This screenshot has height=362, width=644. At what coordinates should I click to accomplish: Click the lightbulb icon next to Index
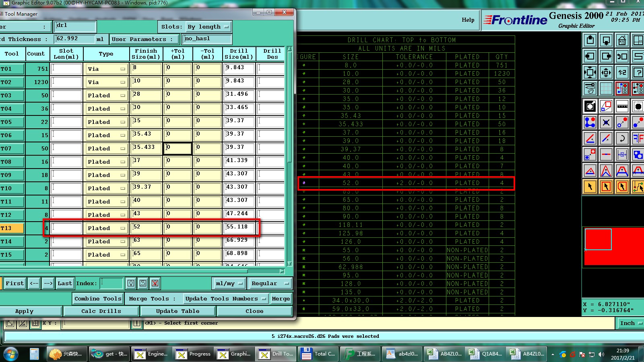[x=131, y=284]
